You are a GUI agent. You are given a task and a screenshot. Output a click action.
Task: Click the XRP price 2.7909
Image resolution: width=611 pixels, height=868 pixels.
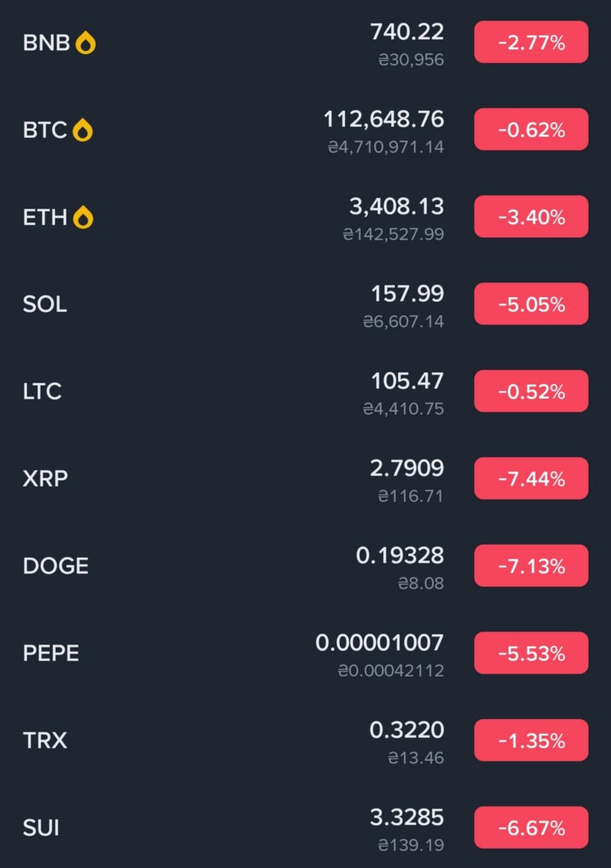[408, 468]
